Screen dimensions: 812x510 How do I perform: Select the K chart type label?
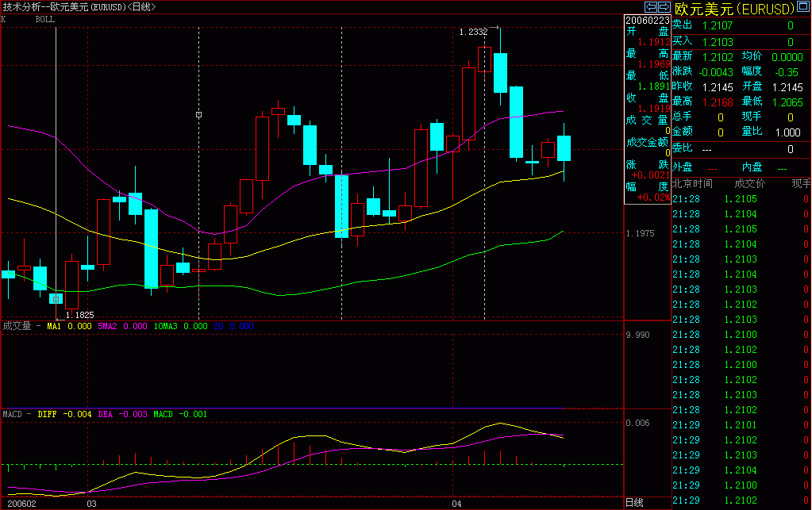coord(4,18)
